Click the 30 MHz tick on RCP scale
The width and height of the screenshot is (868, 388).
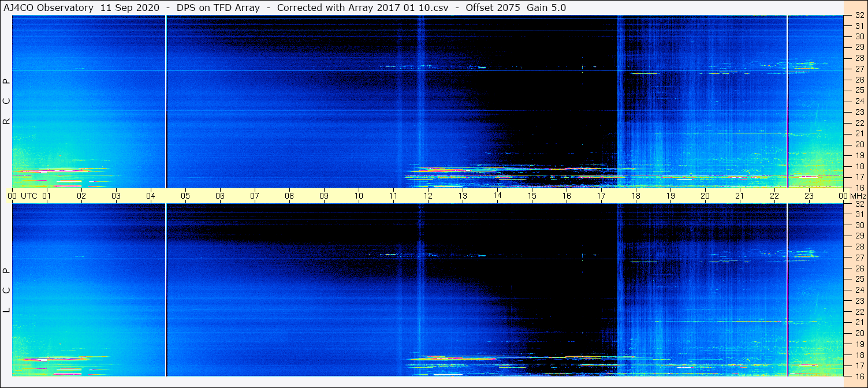coord(859,36)
